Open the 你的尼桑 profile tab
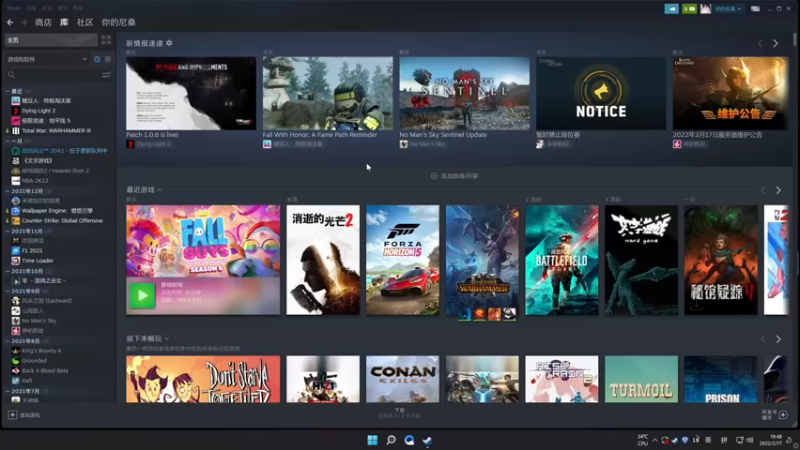The height and width of the screenshot is (450, 800). pos(118,22)
